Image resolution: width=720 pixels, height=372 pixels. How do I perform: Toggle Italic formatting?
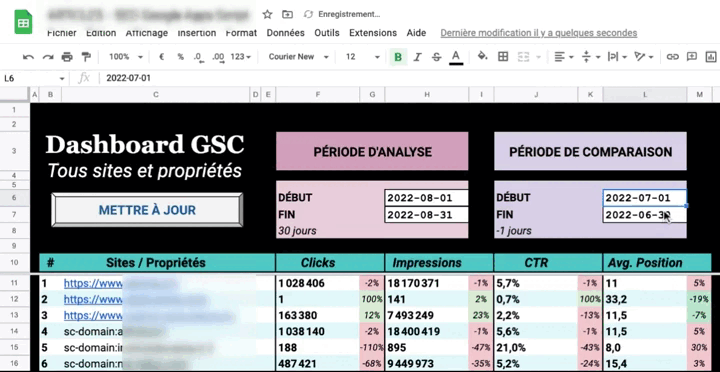coord(417,57)
